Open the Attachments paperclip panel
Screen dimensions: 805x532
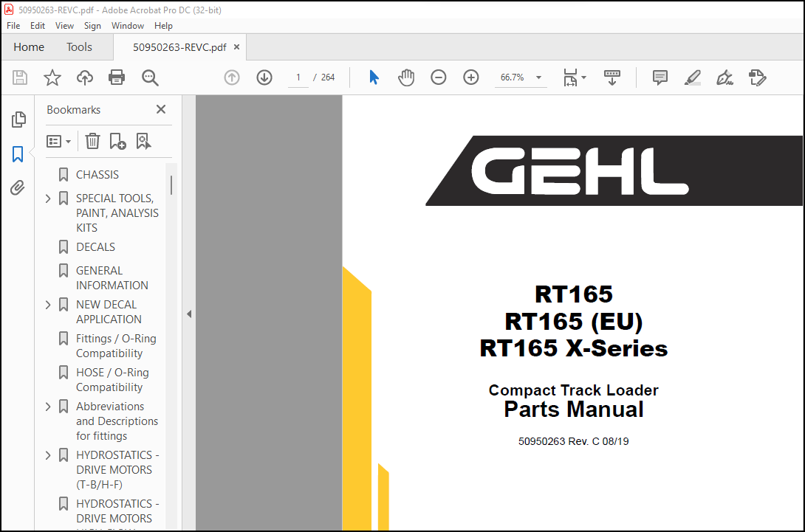point(18,187)
